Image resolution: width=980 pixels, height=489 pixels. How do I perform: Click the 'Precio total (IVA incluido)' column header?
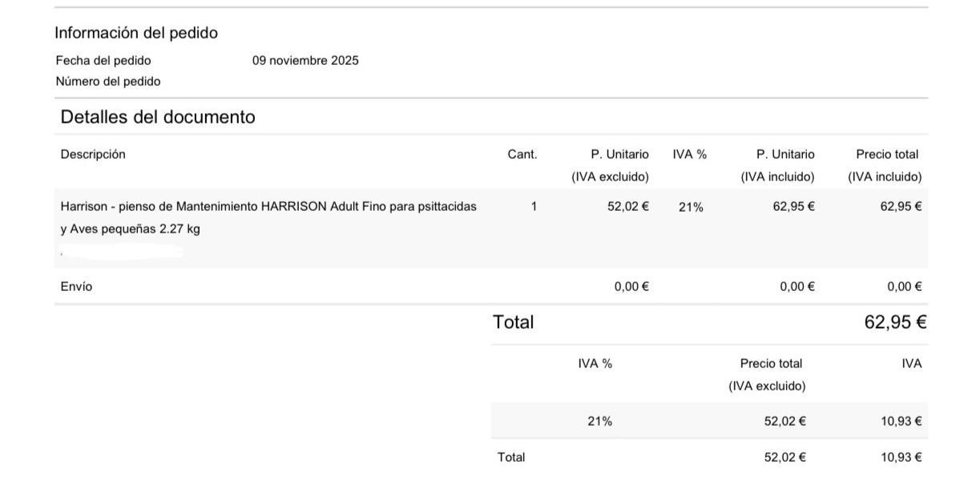885,165
